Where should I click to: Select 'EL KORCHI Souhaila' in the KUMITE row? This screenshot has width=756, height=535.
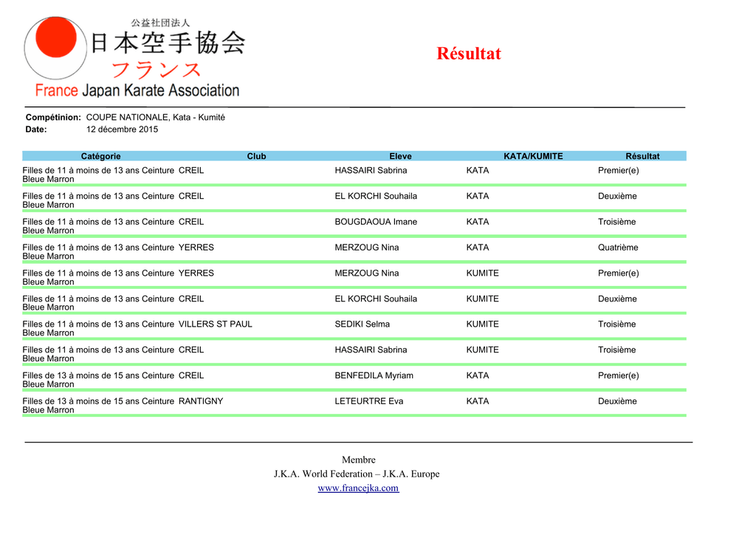pos(376,299)
